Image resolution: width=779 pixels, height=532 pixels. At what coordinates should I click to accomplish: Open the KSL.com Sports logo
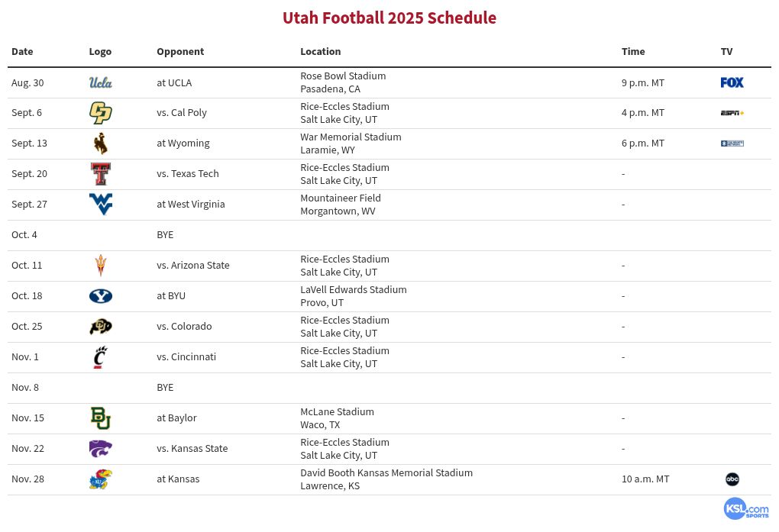pyautogui.click(x=746, y=509)
